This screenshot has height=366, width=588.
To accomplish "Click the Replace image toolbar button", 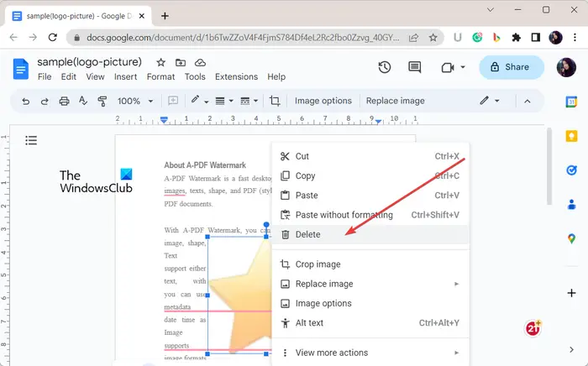I will [395, 101].
